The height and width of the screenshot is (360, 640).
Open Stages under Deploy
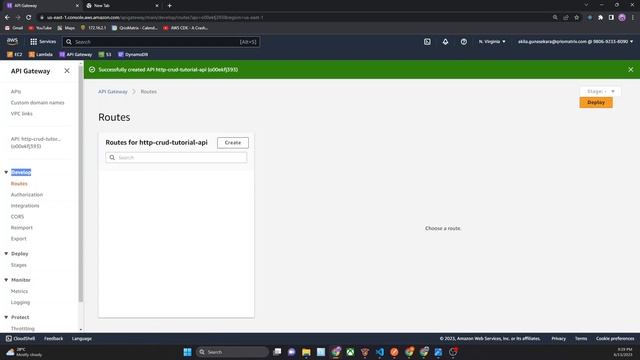(19, 265)
